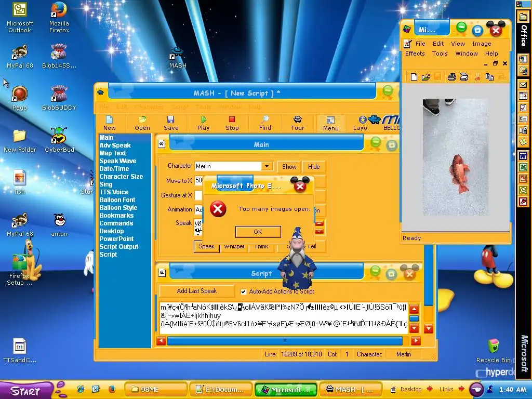Screen dimensions: 532x399
Task: Click the Stop button in MASH
Action: pyautogui.click(x=232, y=123)
